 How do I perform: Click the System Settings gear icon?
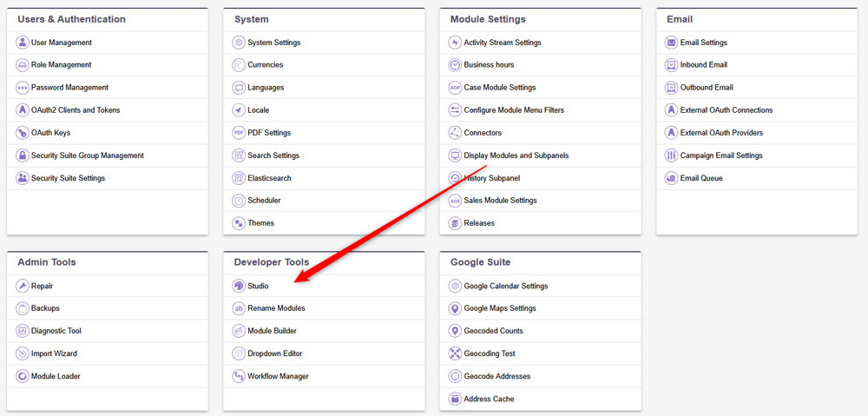click(239, 42)
